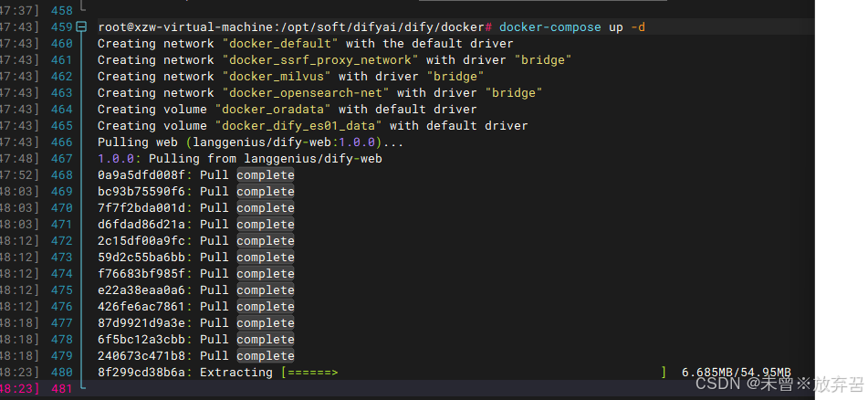Click the 'docker-compose' command text
868x400 pixels.
[x=550, y=27]
